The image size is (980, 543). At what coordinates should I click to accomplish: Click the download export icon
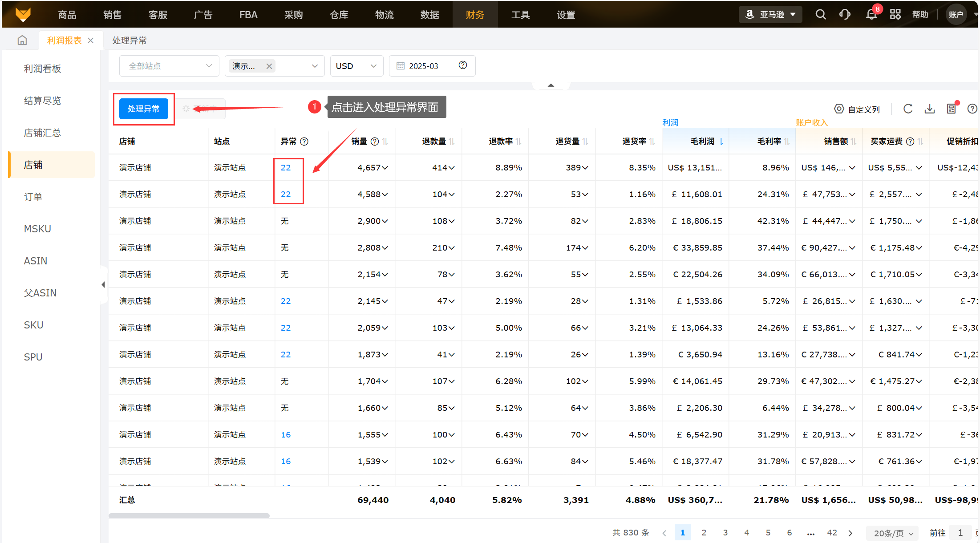pos(930,109)
